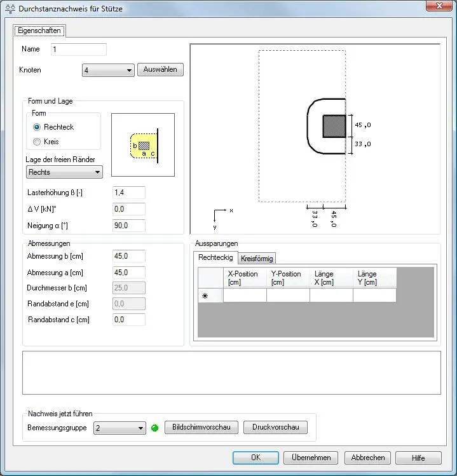This screenshot has height=476, width=457.
Task: Select the Kreis form radio button
Action: (x=37, y=142)
